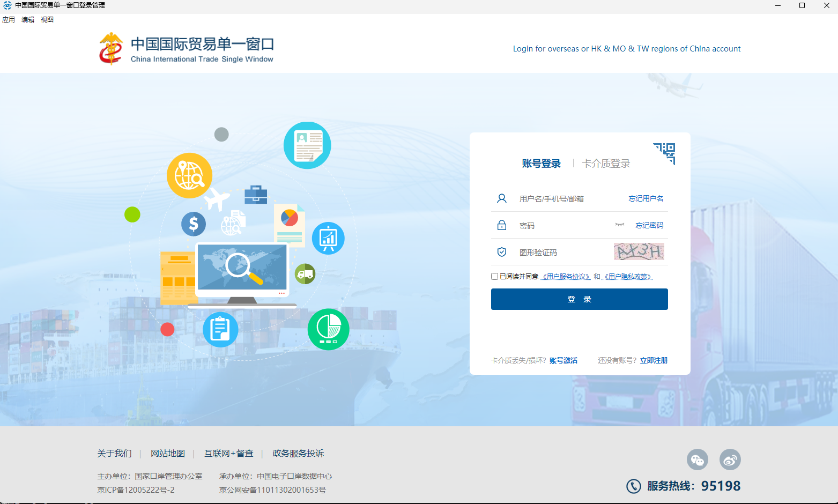The image size is (838, 504).
Task: Click the shield icon beside captcha field
Action: [502, 252]
